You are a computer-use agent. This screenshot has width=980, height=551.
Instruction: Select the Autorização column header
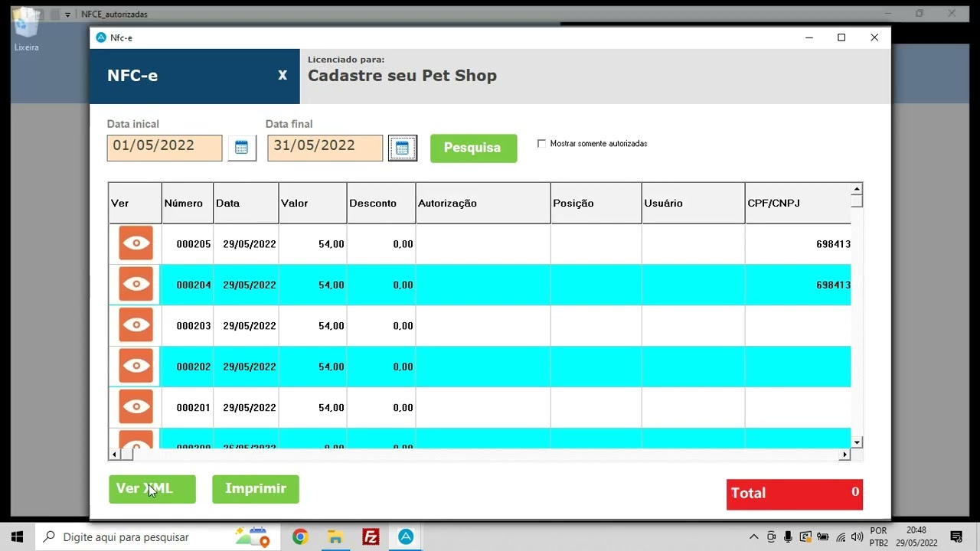click(483, 203)
